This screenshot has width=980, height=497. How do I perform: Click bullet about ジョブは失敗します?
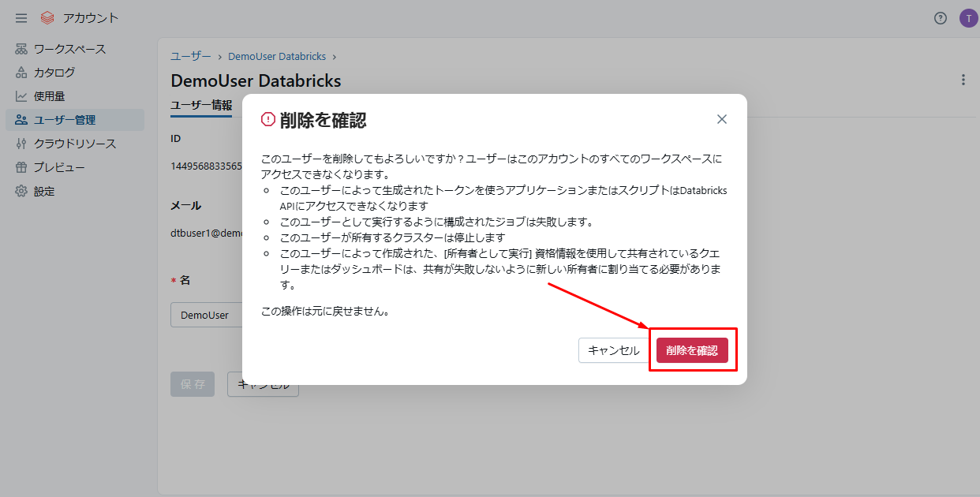(436, 222)
